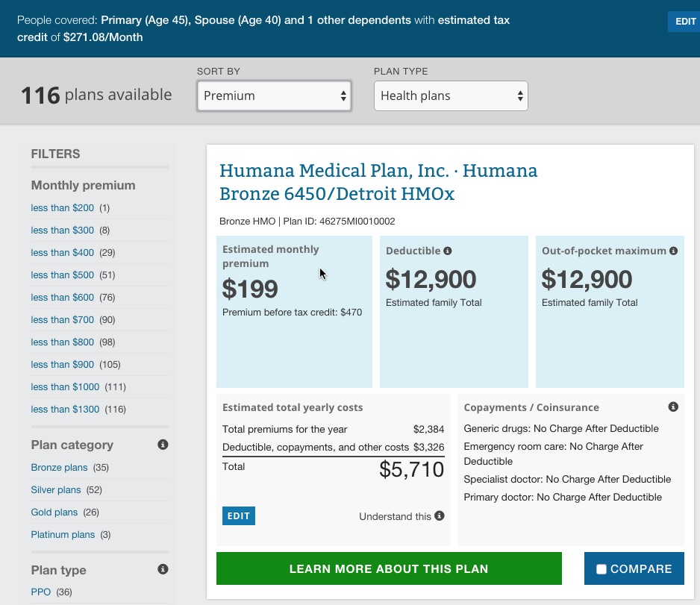Check the Compare checkbox for this plan
Screen dimensions: 700x605
[601, 569]
